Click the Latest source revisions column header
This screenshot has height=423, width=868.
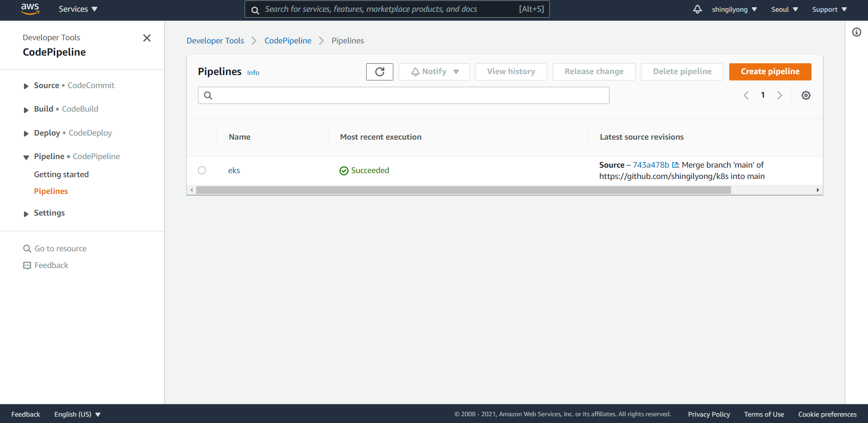(x=642, y=137)
